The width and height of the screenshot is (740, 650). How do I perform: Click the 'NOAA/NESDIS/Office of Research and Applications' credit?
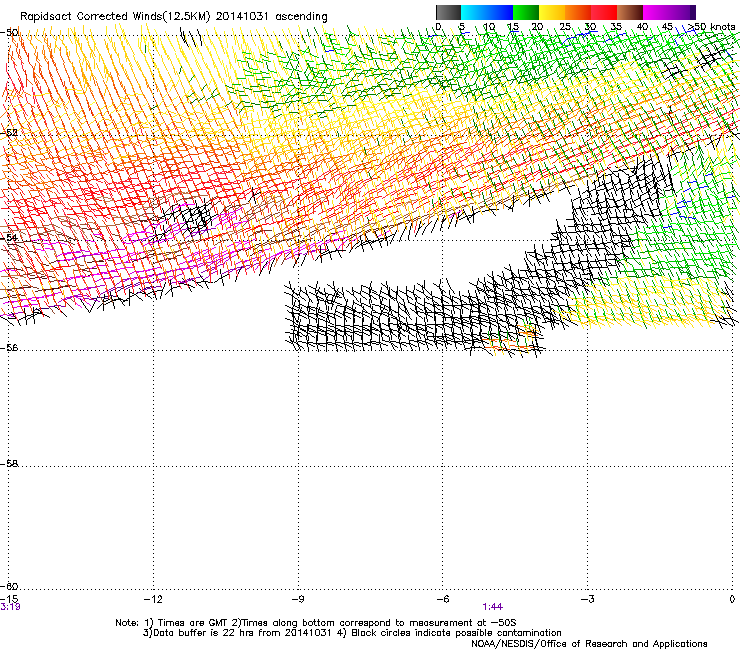[x=589, y=643]
